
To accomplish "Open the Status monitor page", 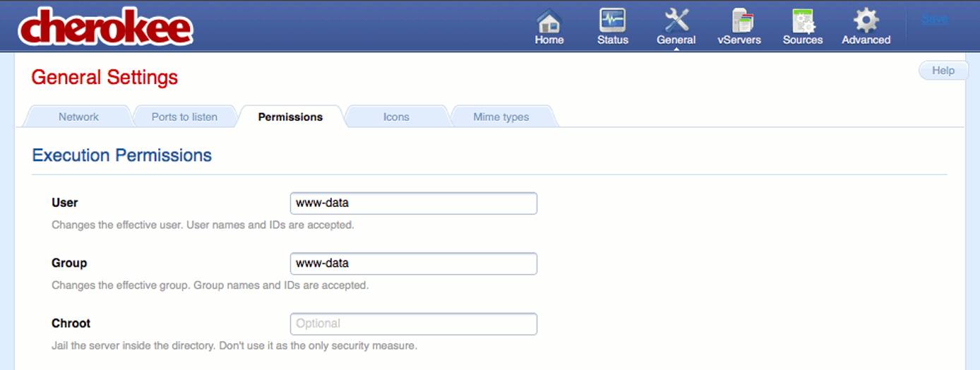I will [612, 21].
